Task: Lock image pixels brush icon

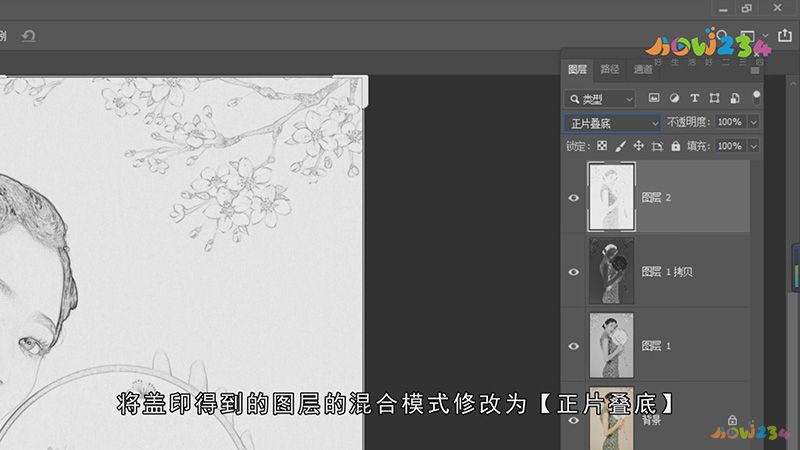Action: tap(620, 146)
